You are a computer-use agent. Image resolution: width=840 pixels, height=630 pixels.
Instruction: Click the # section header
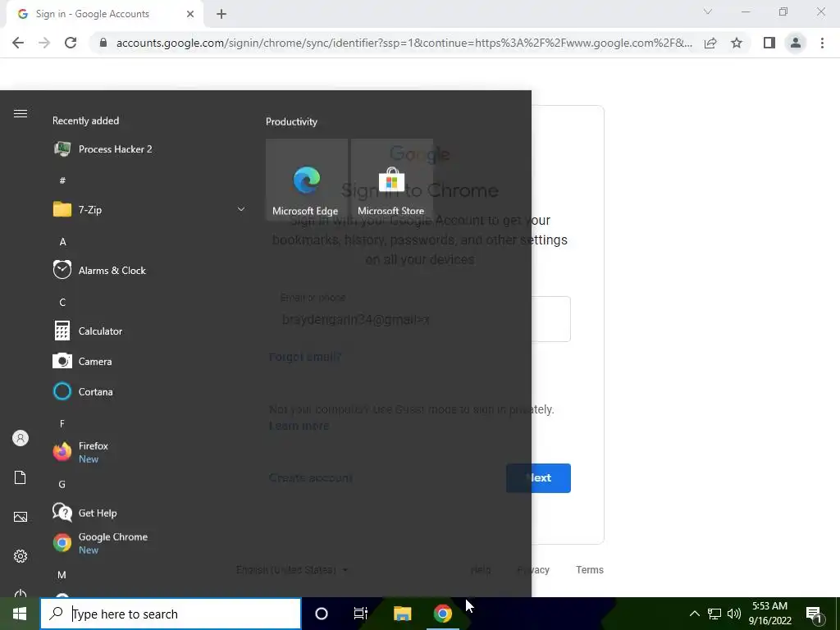(62, 180)
